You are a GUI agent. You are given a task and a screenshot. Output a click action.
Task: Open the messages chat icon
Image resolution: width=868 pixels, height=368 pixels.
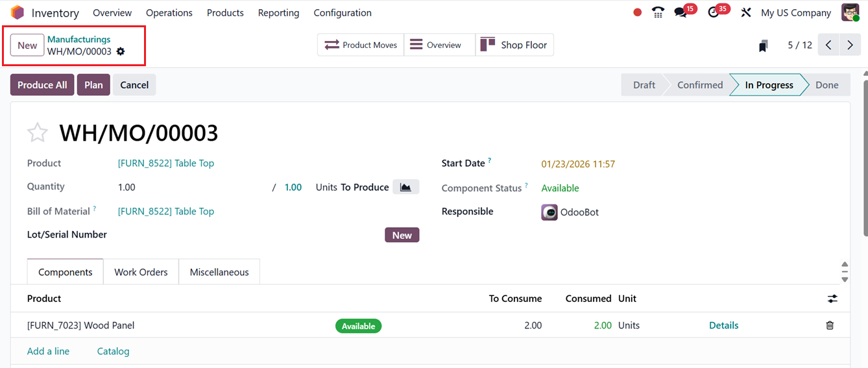[x=681, y=12]
